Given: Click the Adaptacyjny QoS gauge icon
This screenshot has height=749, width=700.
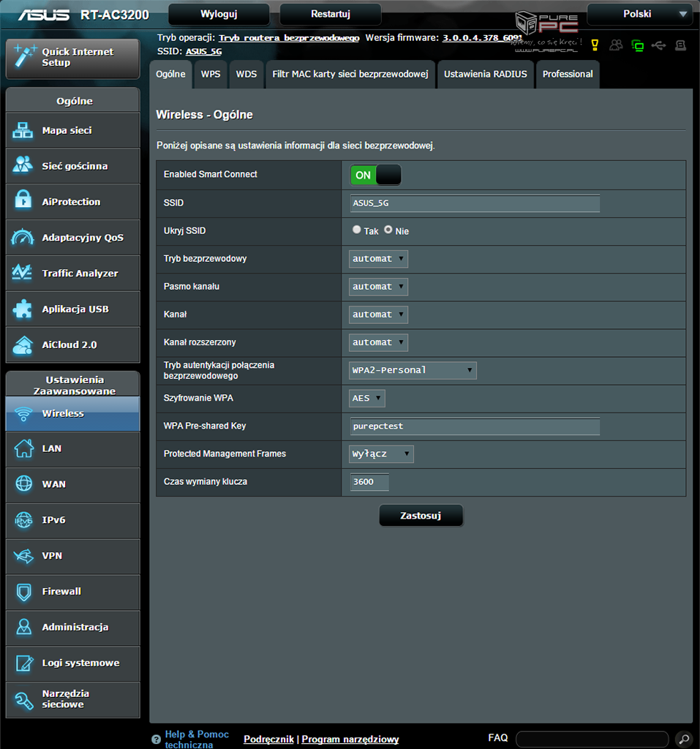Looking at the screenshot, I should 23,237.
